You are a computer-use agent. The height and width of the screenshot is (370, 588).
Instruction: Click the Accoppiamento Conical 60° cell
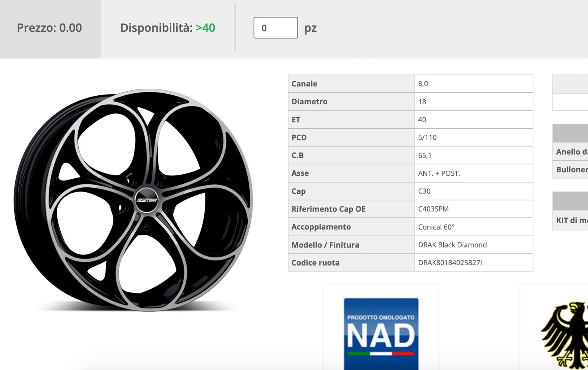[436, 227]
